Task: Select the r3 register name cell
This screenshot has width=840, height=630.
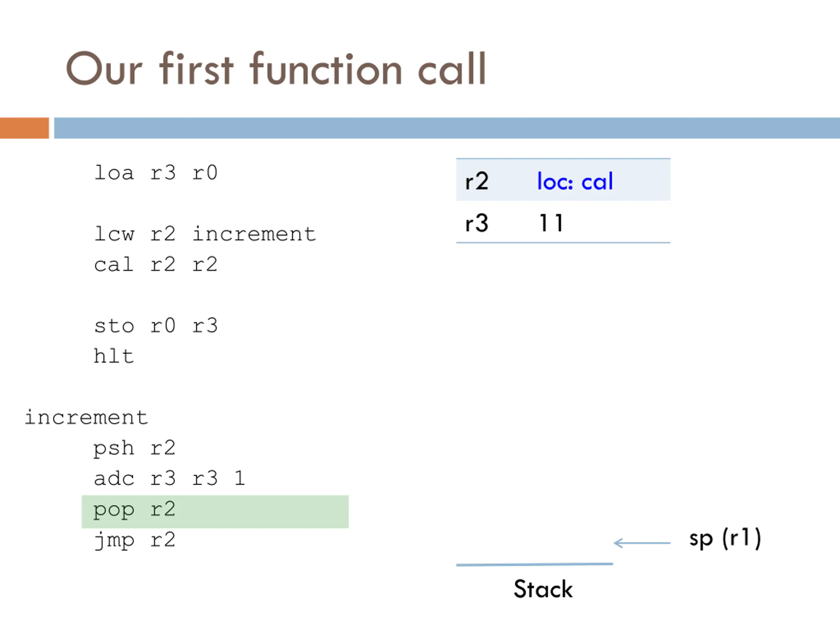Action: coord(477,223)
